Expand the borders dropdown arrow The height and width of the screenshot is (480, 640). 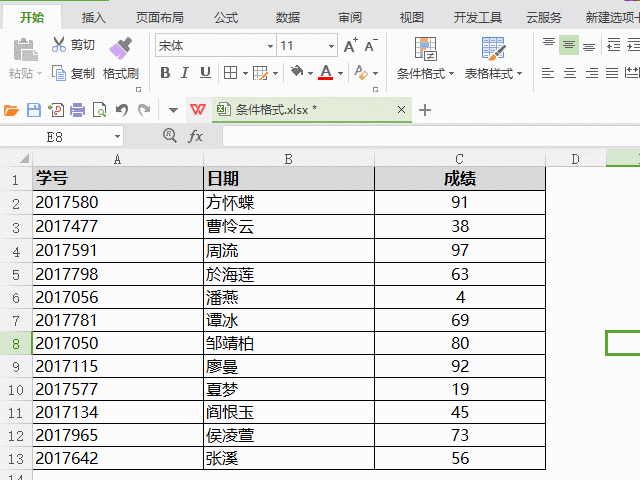pos(245,73)
